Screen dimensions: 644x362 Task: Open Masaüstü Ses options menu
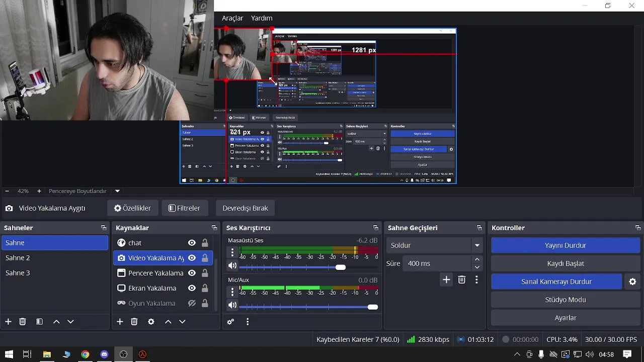232,252
